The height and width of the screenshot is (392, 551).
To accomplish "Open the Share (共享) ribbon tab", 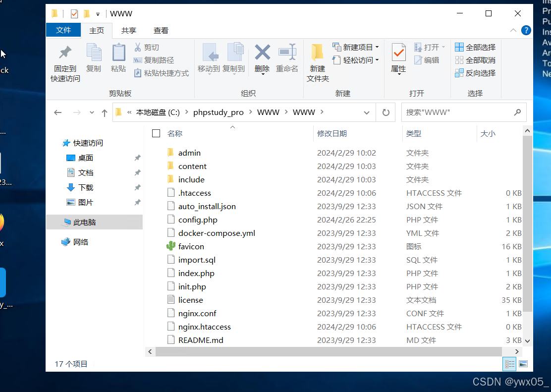I will point(129,31).
